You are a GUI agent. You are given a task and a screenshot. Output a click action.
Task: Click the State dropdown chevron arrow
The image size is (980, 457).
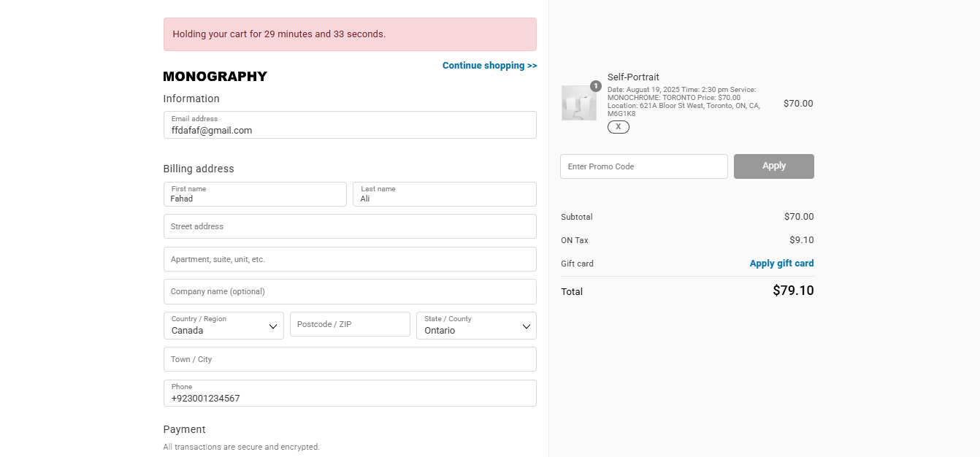coord(526,326)
